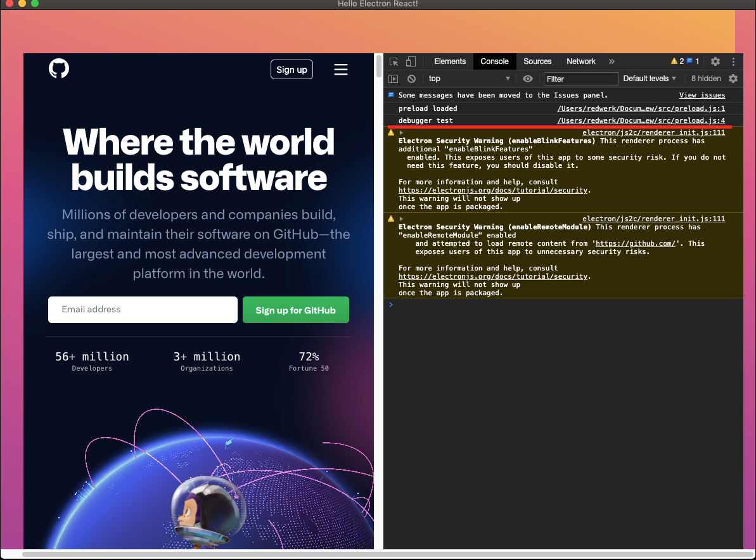The height and width of the screenshot is (560, 756).
Task: Create live expression with eye icon
Action: (528, 79)
